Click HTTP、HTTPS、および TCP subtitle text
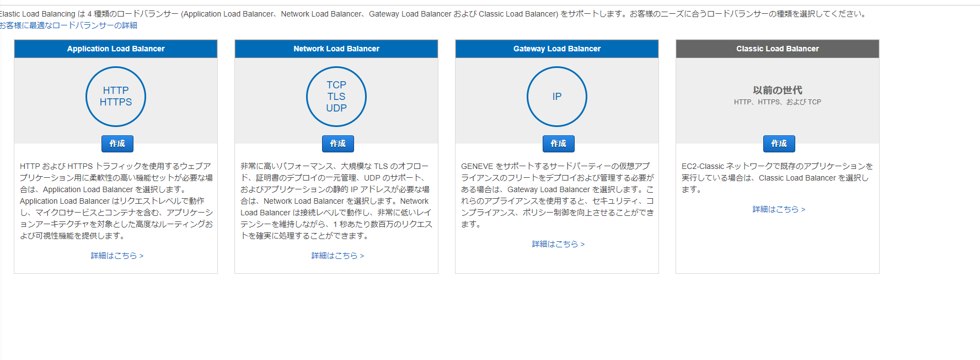Screen dimensions: 980x360 point(778,102)
